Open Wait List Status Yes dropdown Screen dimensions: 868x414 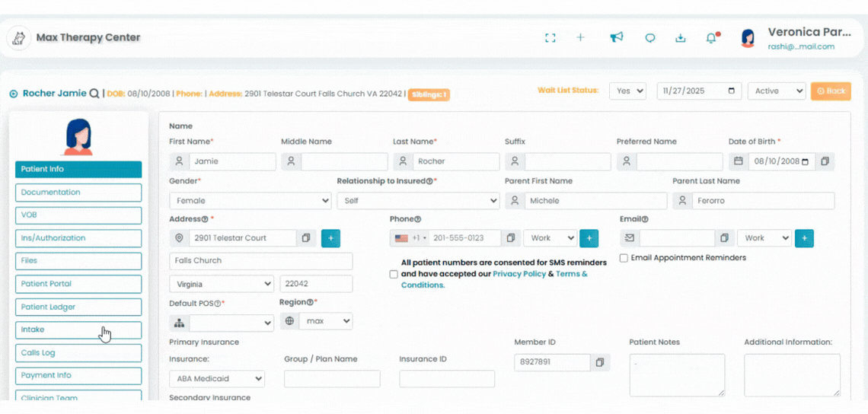[627, 91]
